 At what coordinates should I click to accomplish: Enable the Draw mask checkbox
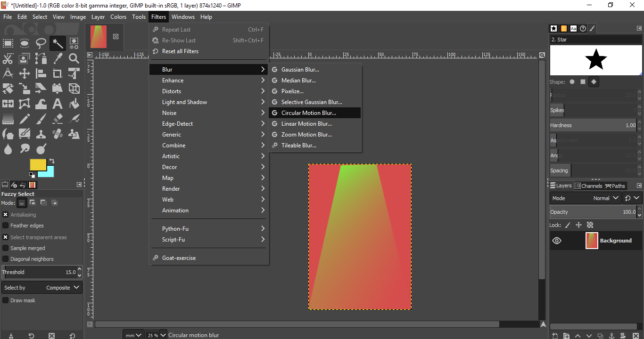click(6, 300)
